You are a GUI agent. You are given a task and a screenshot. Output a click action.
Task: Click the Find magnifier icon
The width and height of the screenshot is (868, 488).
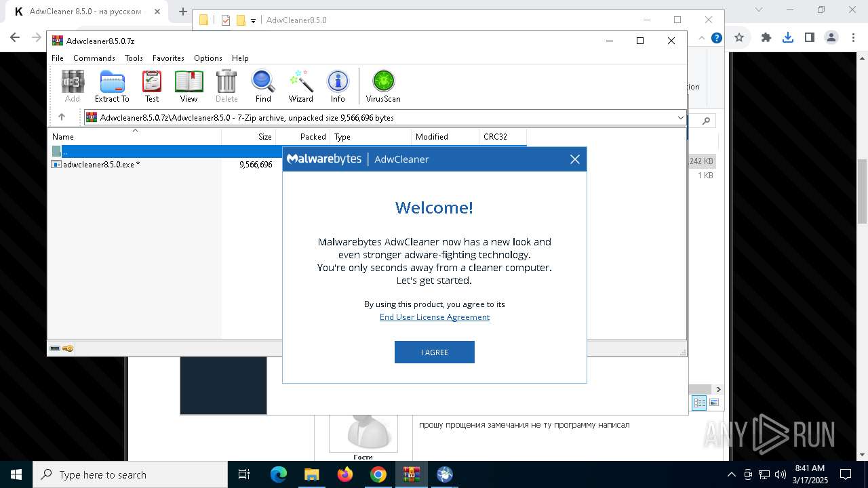click(263, 86)
